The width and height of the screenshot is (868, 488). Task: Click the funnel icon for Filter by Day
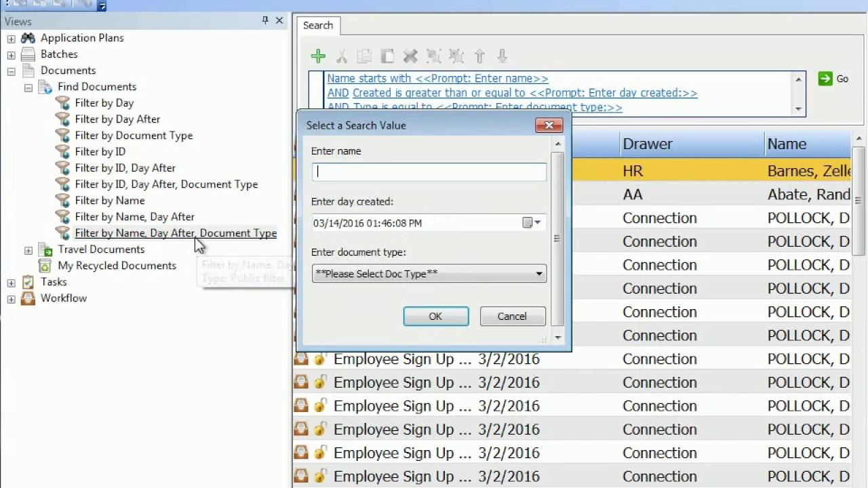tap(62, 103)
